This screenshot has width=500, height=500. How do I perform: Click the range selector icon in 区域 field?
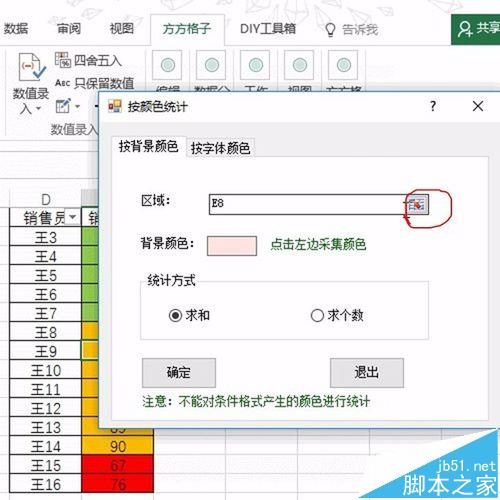[x=417, y=204]
